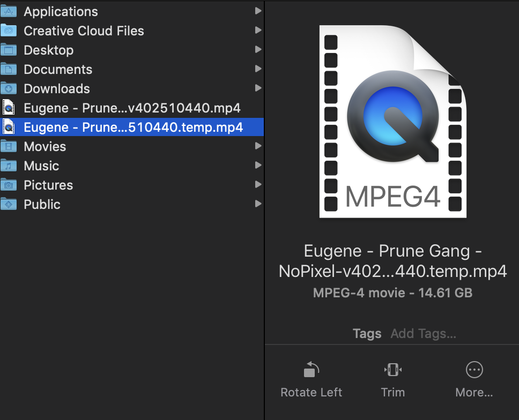The height and width of the screenshot is (420, 519).
Task: Click the Movies folder icon
Action: [x=9, y=146]
